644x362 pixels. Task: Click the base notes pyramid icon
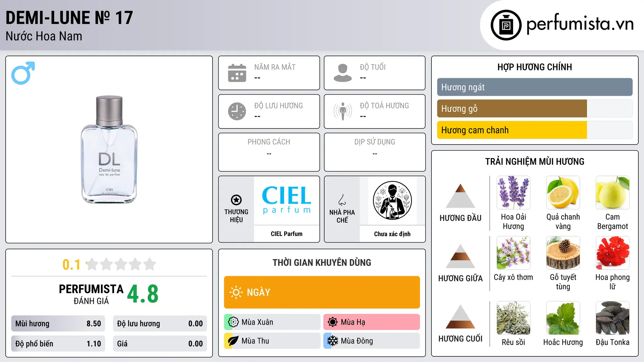click(x=460, y=316)
